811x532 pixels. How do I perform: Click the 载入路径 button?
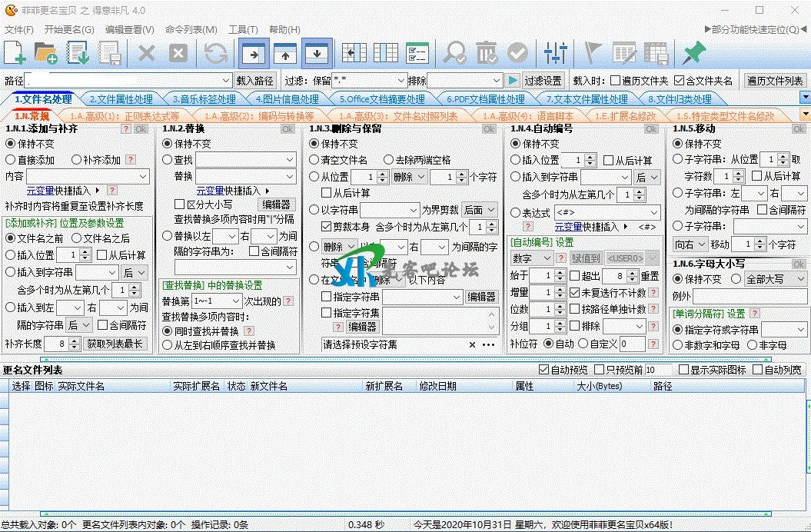pyautogui.click(x=255, y=81)
